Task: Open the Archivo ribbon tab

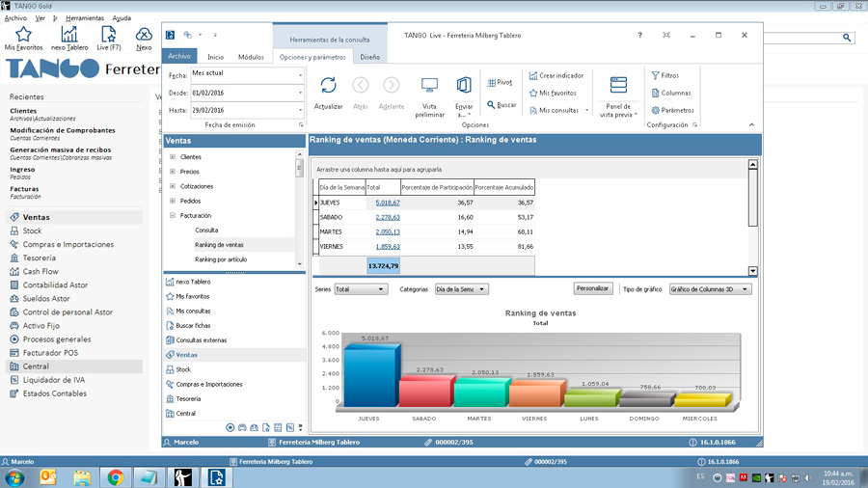Action: pos(179,56)
